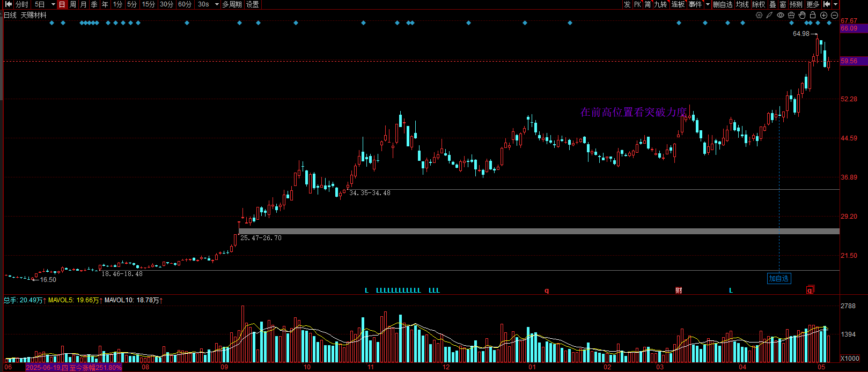
Task: Switch to 30分 minute chart
Action: click(167, 4)
